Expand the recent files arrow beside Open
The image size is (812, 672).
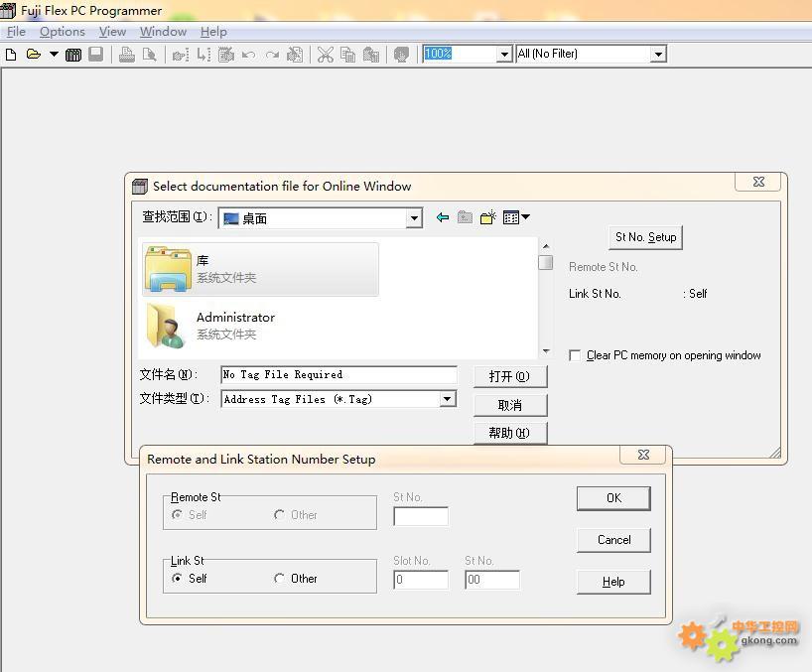[x=54, y=55]
